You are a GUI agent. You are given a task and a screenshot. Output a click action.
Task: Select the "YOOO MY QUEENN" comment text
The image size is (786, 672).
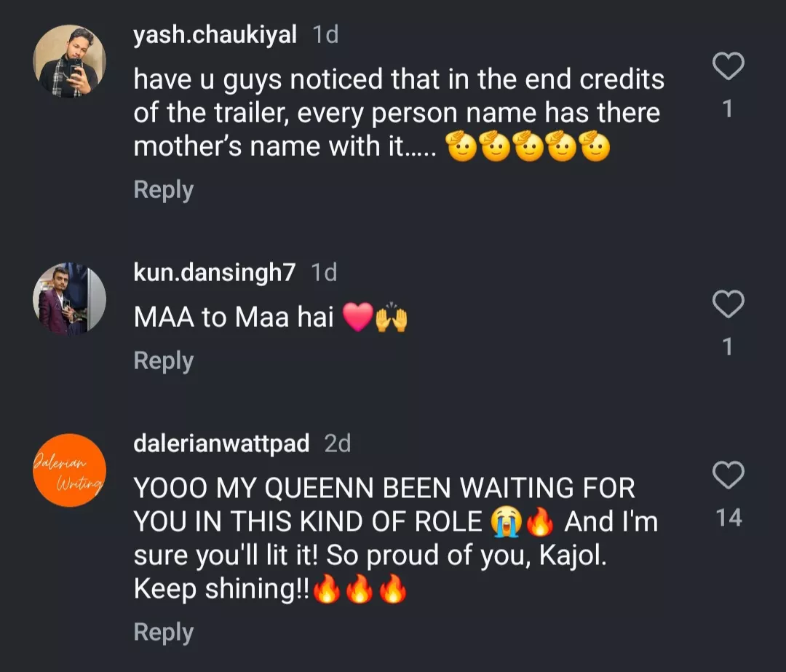coord(393,539)
